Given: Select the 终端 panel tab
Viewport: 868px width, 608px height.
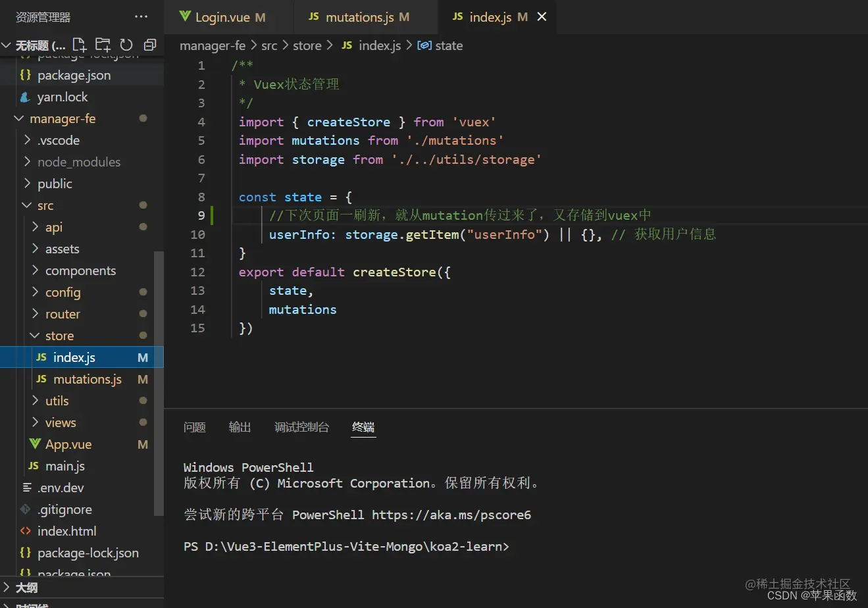Looking at the screenshot, I should click(363, 427).
